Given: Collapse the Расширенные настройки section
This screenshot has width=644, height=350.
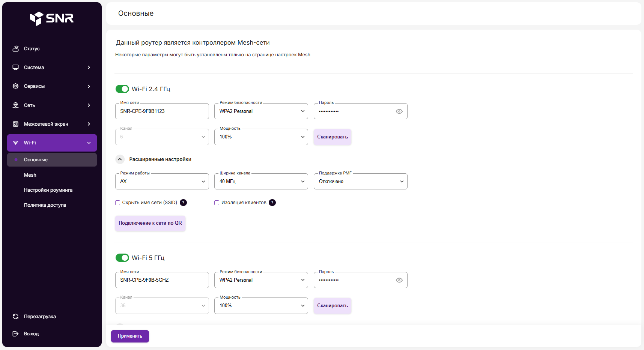Looking at the screenshot, I should coord(120,159).
